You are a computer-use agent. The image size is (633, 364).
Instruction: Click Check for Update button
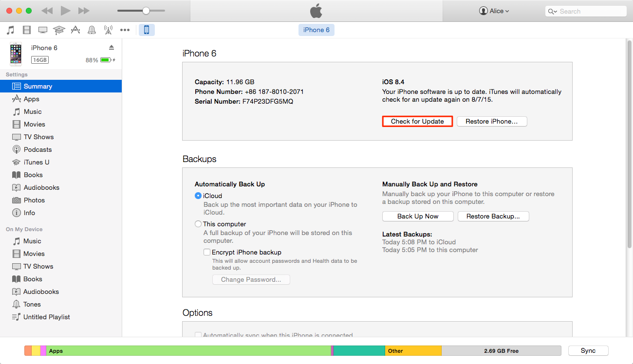click(417, 122)
